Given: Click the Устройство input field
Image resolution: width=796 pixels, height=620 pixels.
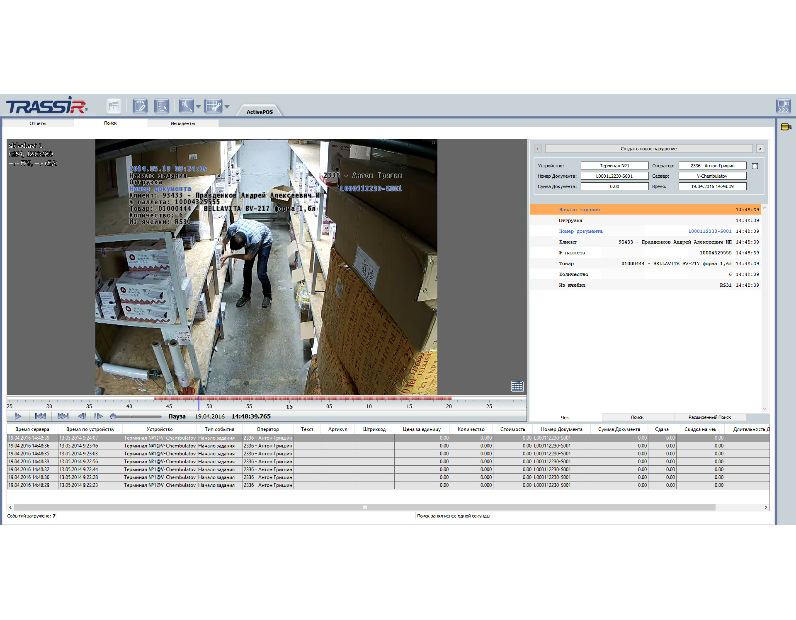Looking at the screenshot, I should pos(614,166).
